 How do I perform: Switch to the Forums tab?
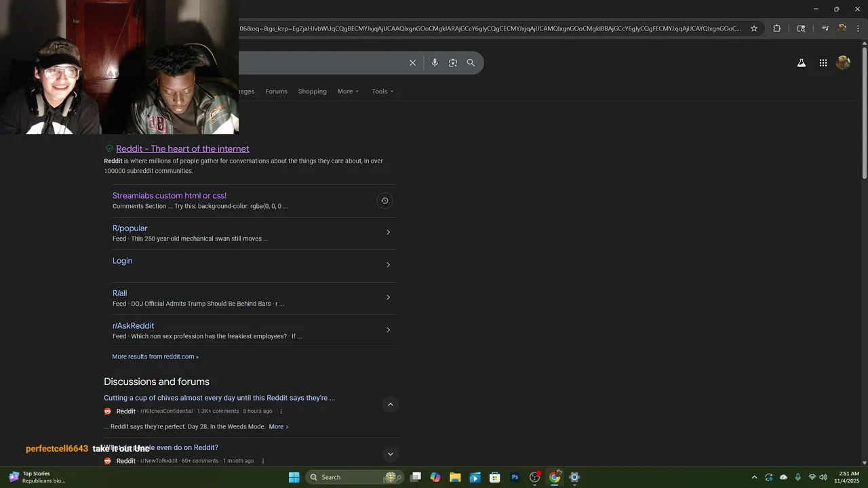click(x=276, y=91)
